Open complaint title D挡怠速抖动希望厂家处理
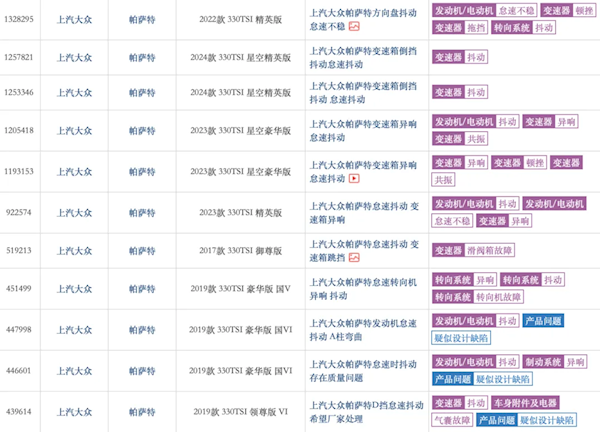The image size is (600, 432). (366, 412)
